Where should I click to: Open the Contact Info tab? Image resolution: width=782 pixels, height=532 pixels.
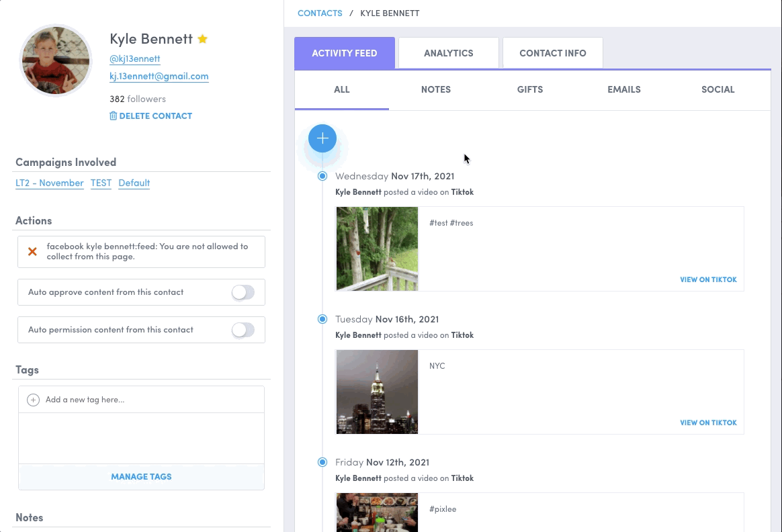click(x=552, y=53)
